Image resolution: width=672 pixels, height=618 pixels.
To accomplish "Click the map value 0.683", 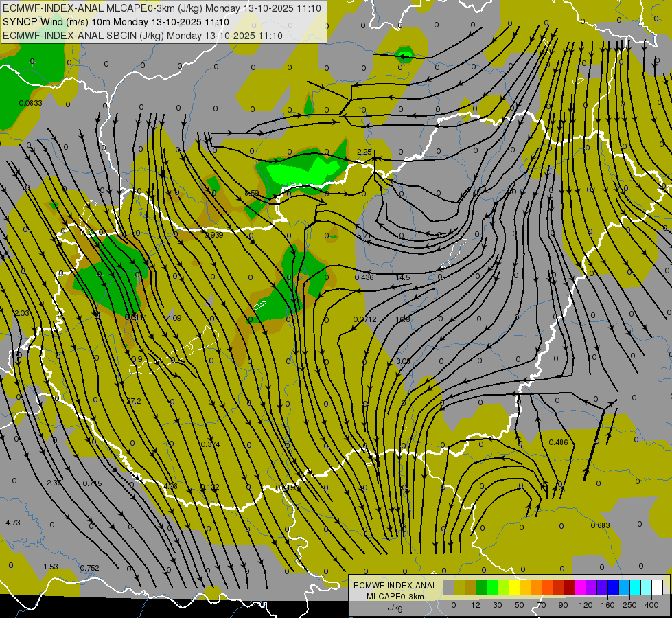I will [x=600, y=525].
